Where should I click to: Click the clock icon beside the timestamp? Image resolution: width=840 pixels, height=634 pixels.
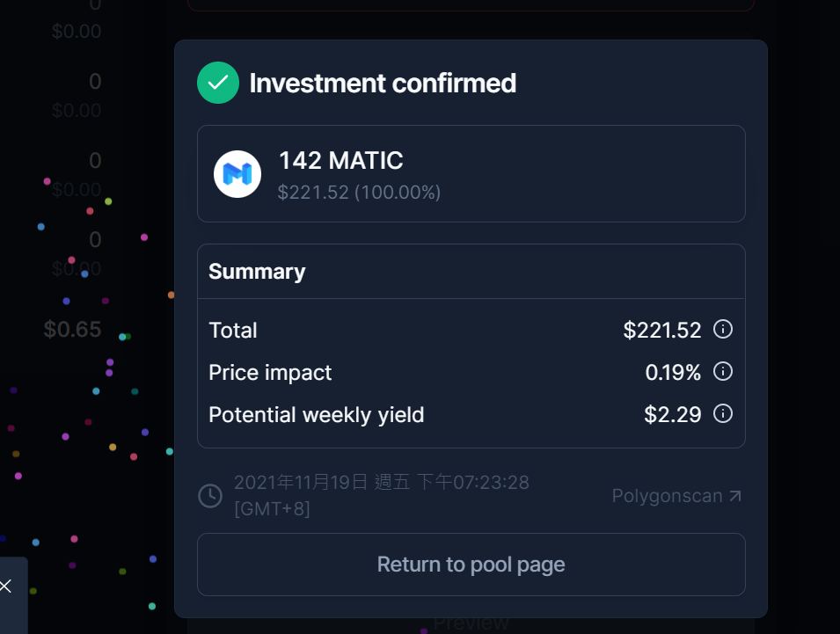point(210,496)
